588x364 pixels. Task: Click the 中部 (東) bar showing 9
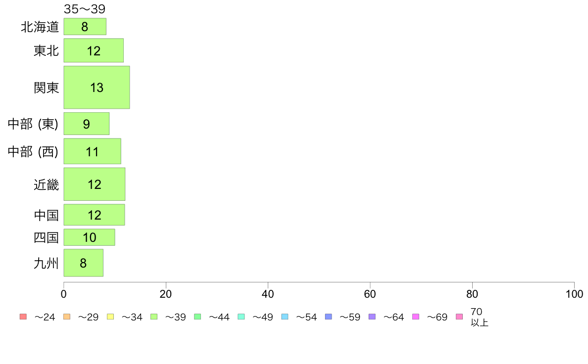(x=86, y=124)
